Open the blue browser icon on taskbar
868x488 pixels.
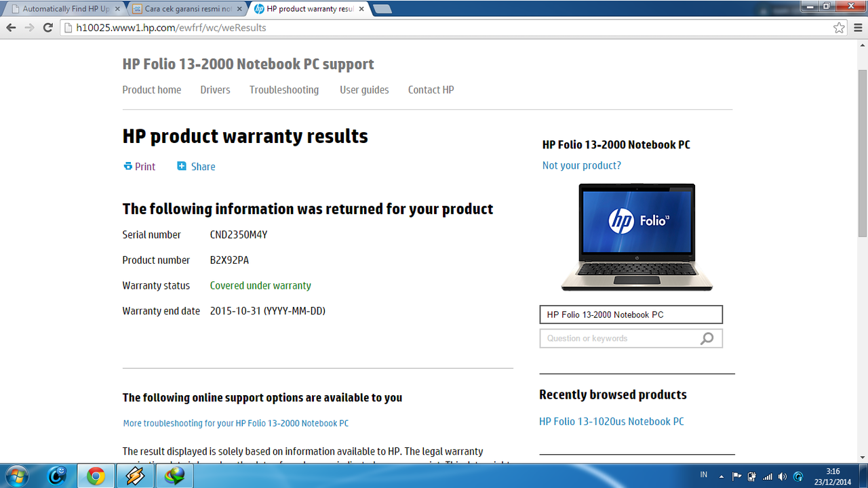pos(57,476)
